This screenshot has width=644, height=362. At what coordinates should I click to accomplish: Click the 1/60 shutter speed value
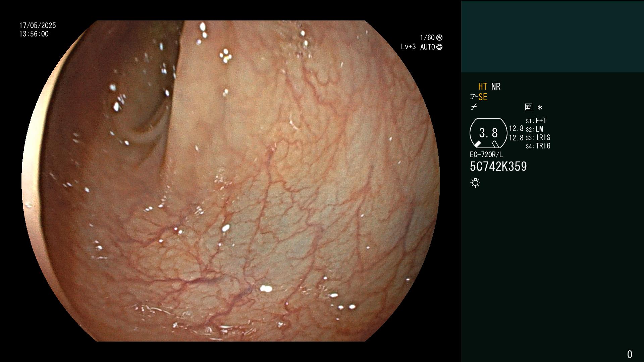coord(427,38)
